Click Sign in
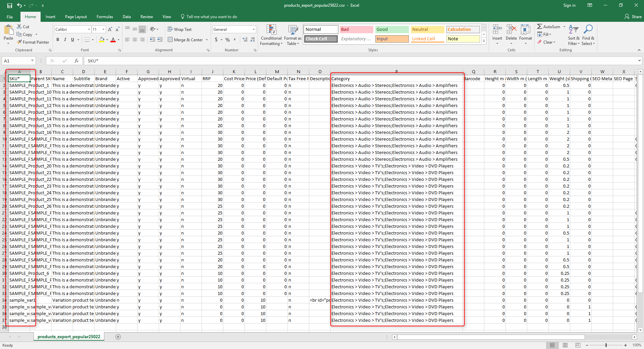The image size is (644, 349). (569, 5)
